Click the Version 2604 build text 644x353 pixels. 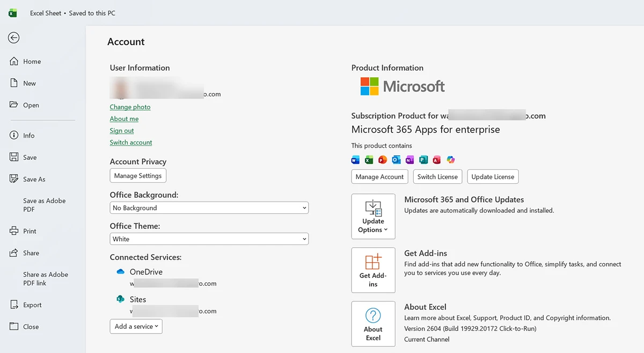click(x=470, y=328)
